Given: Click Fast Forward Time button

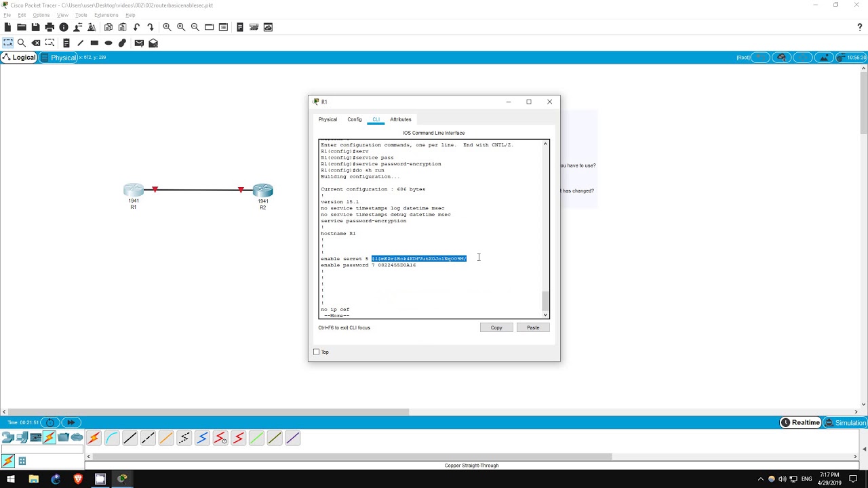Looking at the screenshot, I should [71, 422].
